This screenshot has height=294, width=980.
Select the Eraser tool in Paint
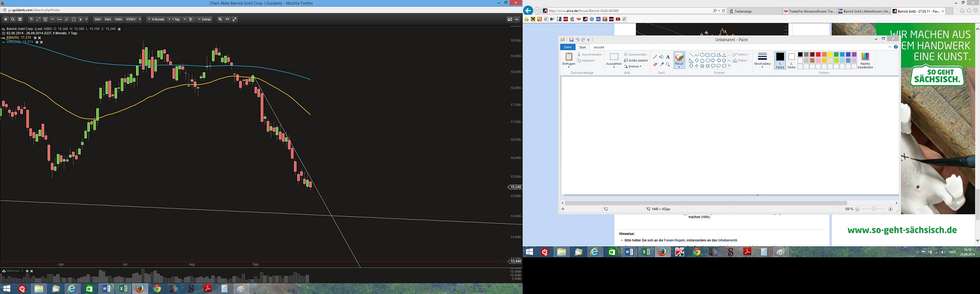point(655,65)
